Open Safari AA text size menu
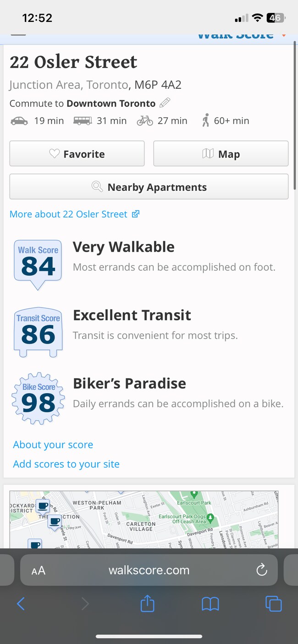 click(x=39, y=570)
